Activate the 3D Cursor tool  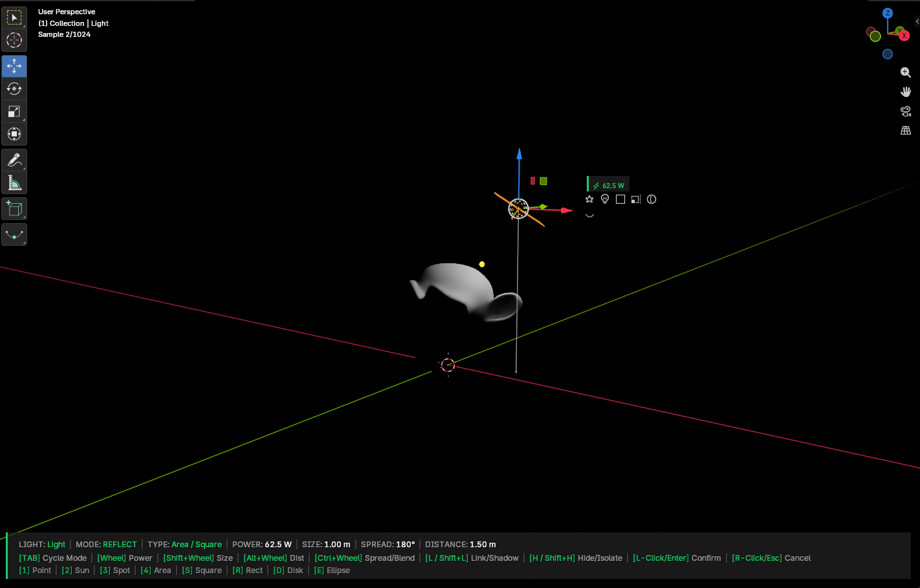14,40
